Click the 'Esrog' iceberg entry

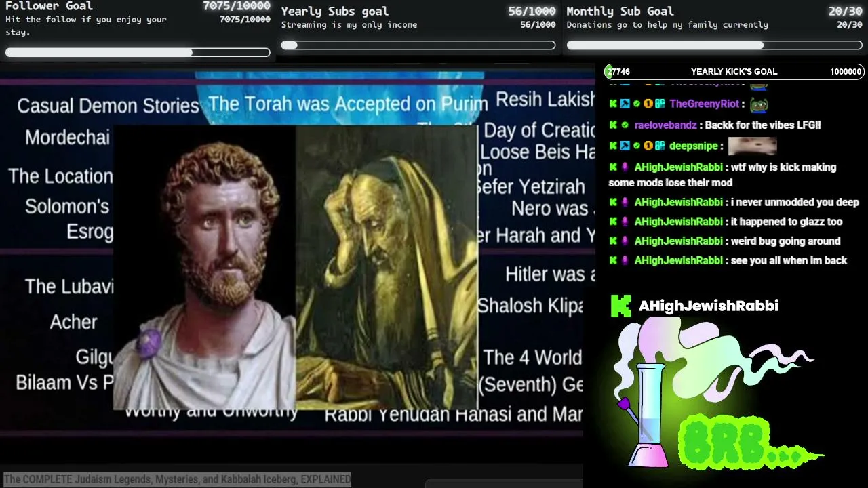coord(90,232)
